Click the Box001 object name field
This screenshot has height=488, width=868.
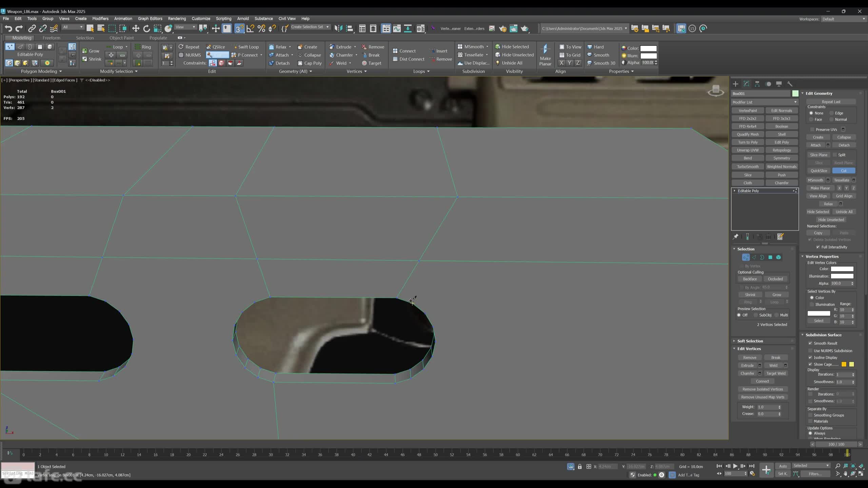click(x=761, y=94)
